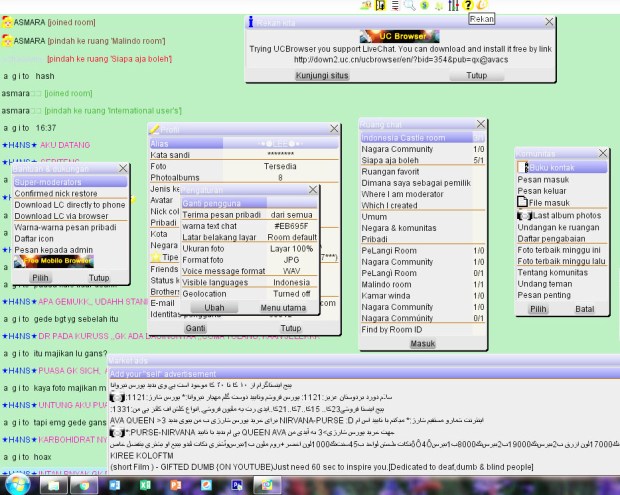
Task: Click Menu utama button in Pengaturan
Action: coord(283,308)
